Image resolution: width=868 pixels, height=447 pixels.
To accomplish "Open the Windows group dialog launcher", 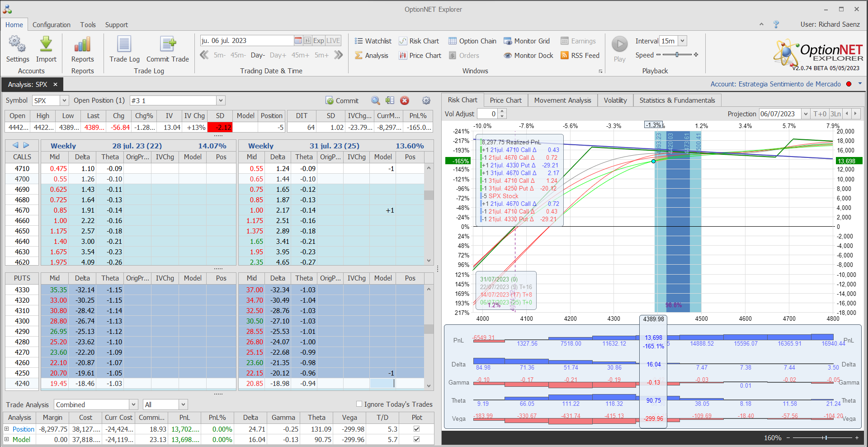I will (x=600, y=71).
